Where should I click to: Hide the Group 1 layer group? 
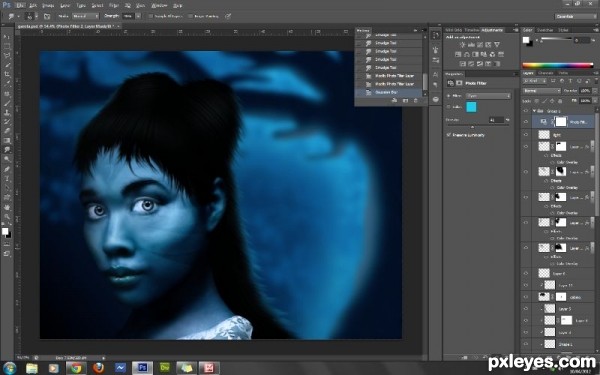(x=526, y=111)
